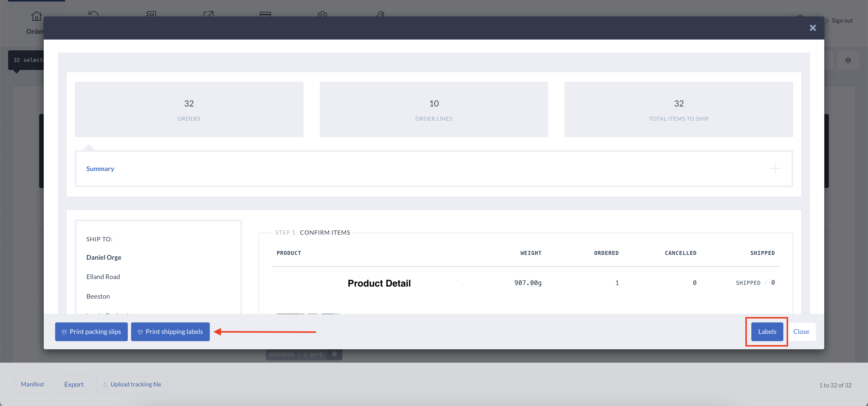This screenshot has width=868, height=406.
Task: Select the 32 Total Items to Ship card
Action: 679,109
